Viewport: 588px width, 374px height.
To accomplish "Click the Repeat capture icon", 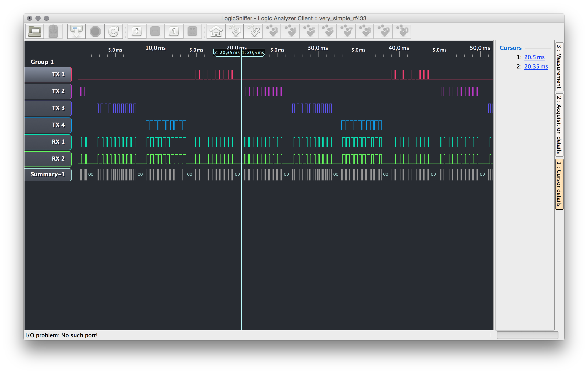I will click(x=114, y=31).
